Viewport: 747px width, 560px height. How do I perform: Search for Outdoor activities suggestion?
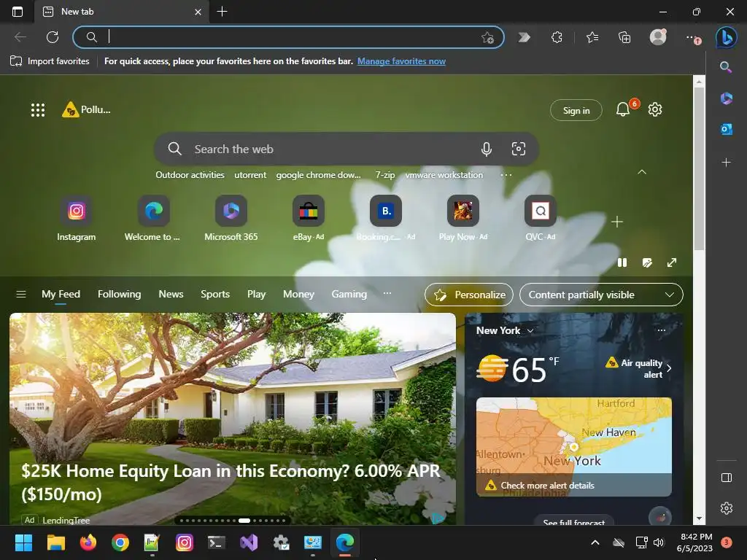pos(190,175)
